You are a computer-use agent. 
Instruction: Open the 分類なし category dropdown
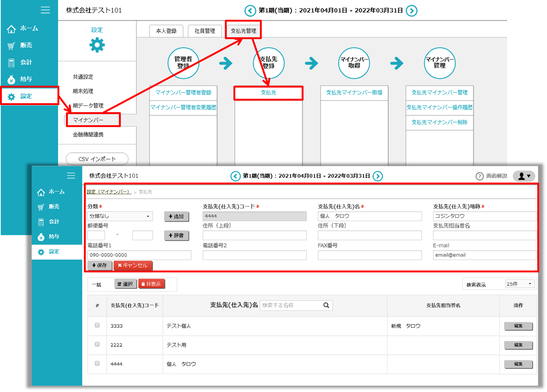[x=120, y=216]
